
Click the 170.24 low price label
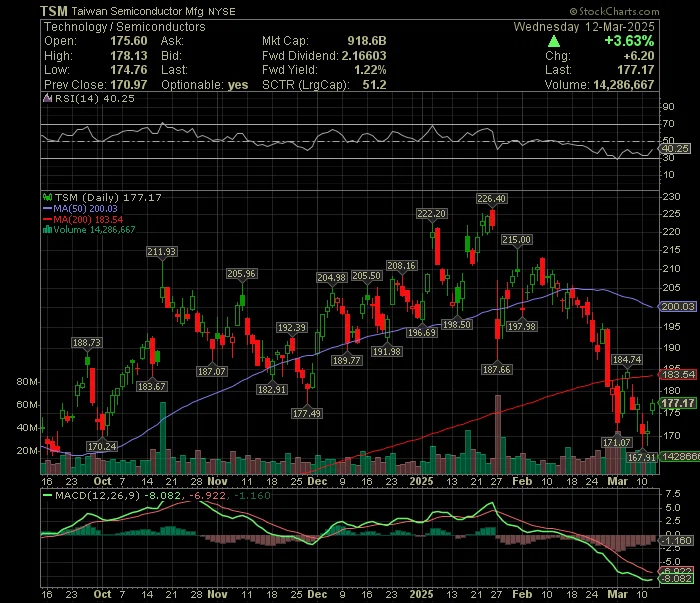click(102, 446)
